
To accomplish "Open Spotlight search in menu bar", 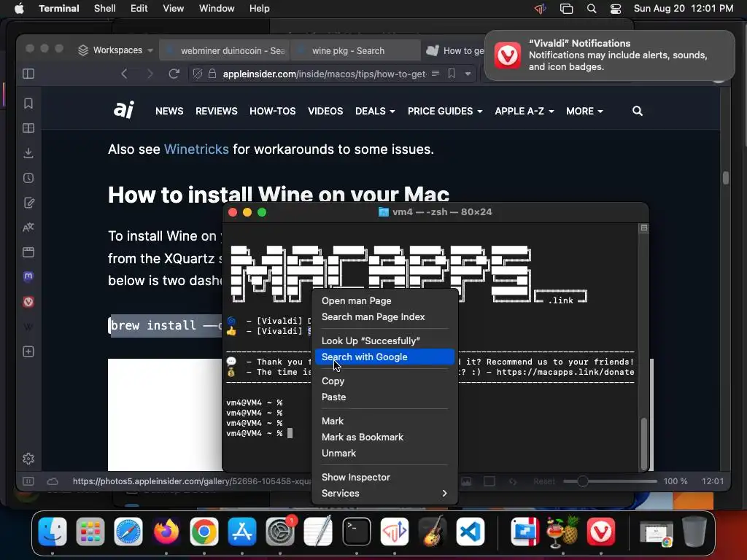I will click(591, 8).
